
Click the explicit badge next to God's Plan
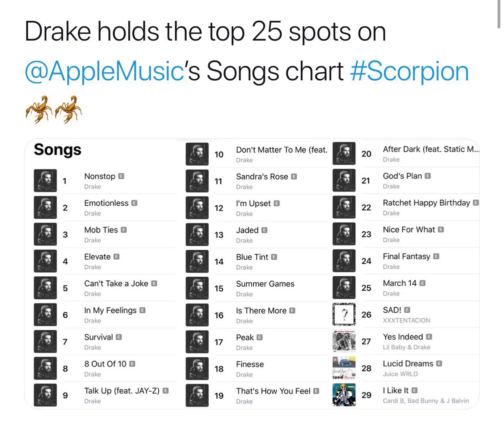coord(428,176)
